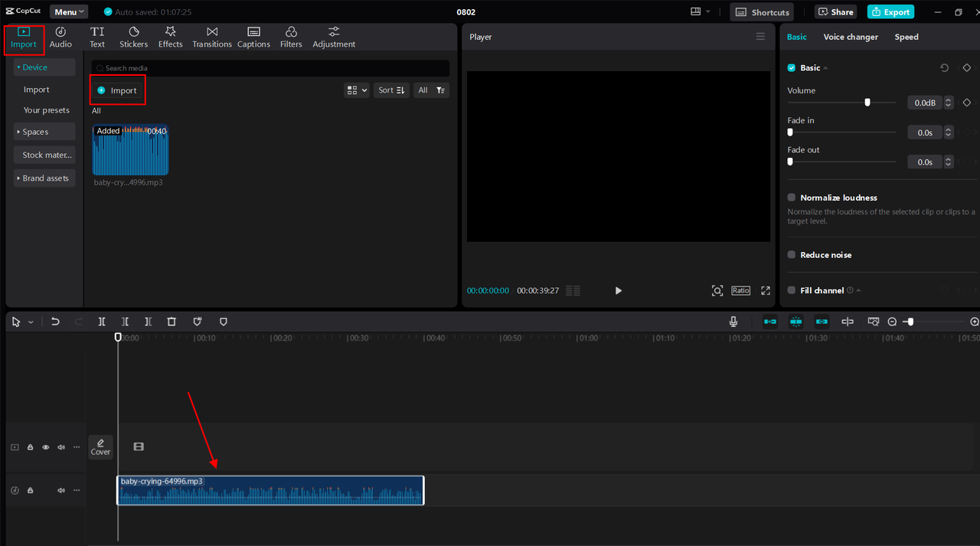Open selection tool mode dropdown arrow
The height and width of the screenshot is (546, 980).
pyautogui.click(x=31, y=322)
